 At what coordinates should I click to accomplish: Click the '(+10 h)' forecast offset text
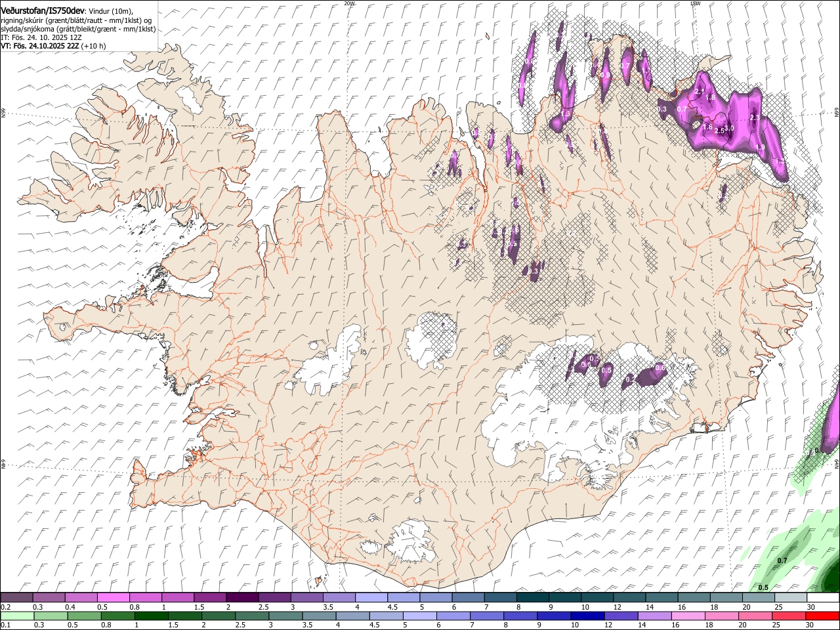pos(94,46)
